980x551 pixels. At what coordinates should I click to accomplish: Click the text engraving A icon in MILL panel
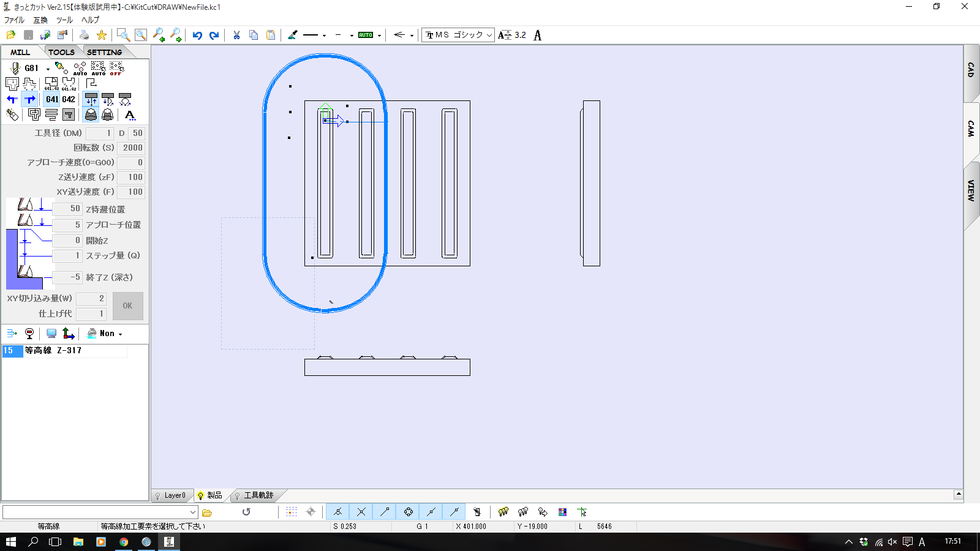(130, 114)
